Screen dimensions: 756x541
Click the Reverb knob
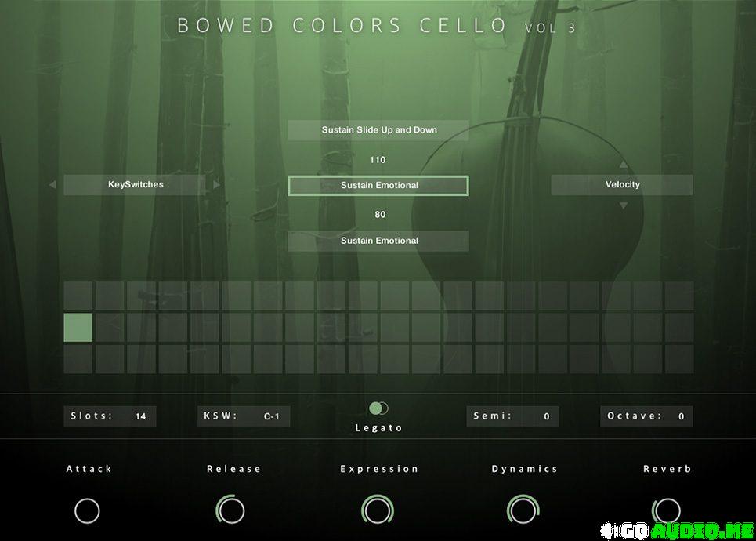click(x=667, y=510)
